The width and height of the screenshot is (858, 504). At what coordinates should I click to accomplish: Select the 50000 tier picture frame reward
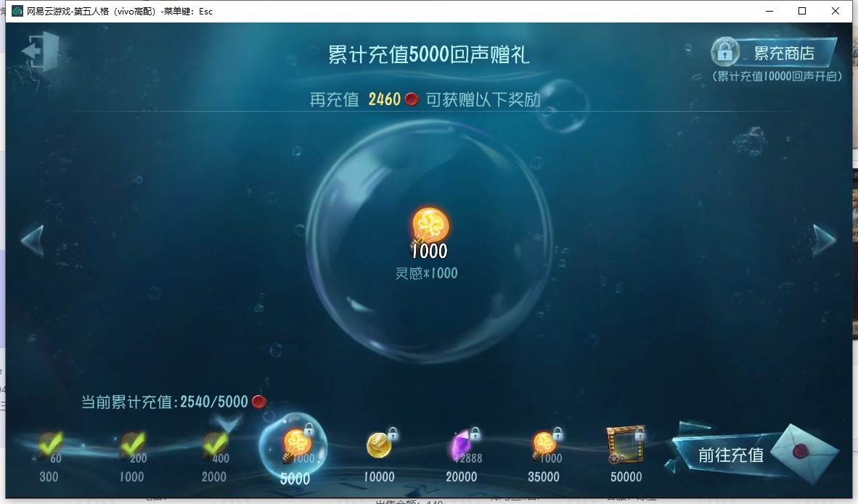[x=626, y=455]
